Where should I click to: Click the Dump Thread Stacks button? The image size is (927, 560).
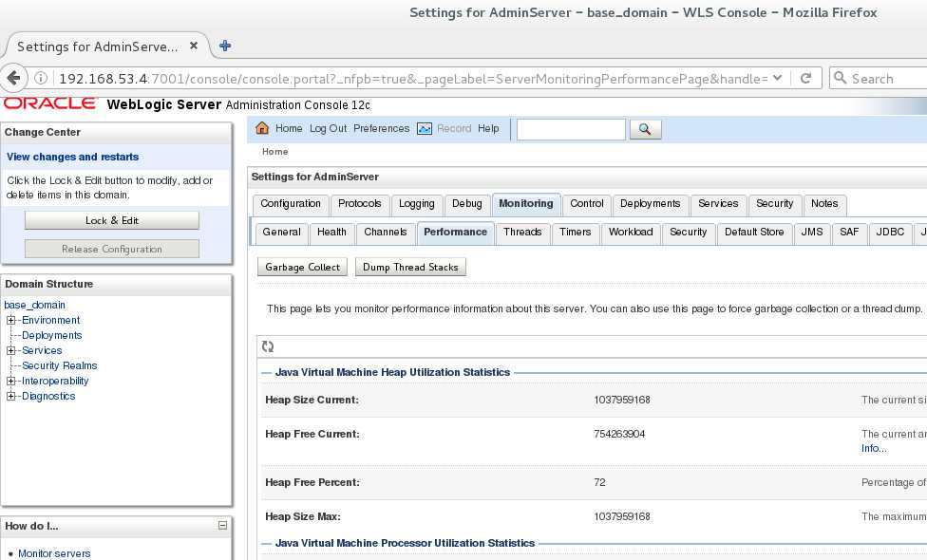point(410,267)
